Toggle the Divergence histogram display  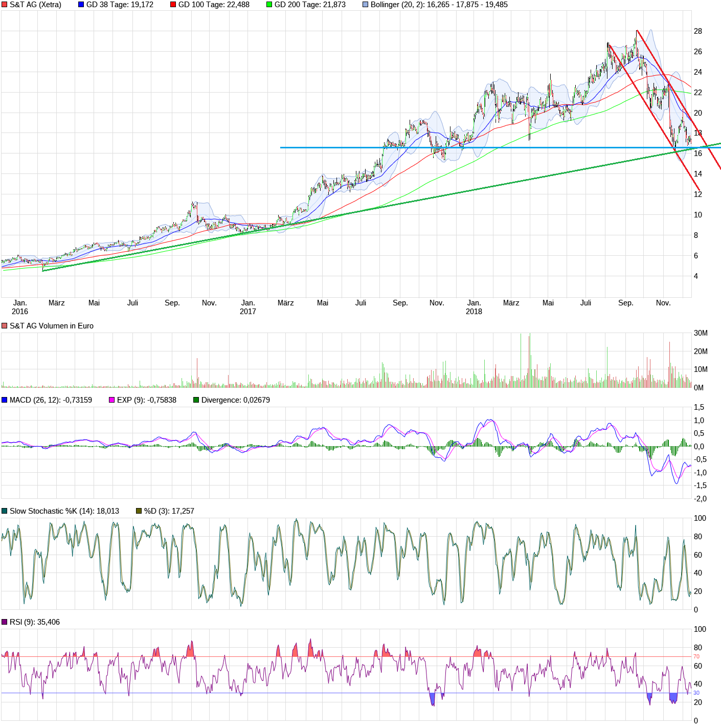195,400
